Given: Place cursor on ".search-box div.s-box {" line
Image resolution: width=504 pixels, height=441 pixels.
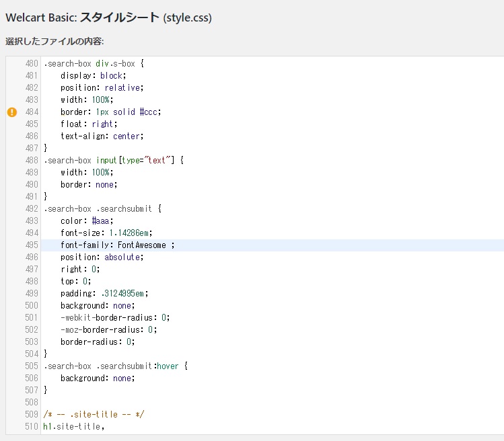Looking at the screenshot, I should click(x=94, y=64).
